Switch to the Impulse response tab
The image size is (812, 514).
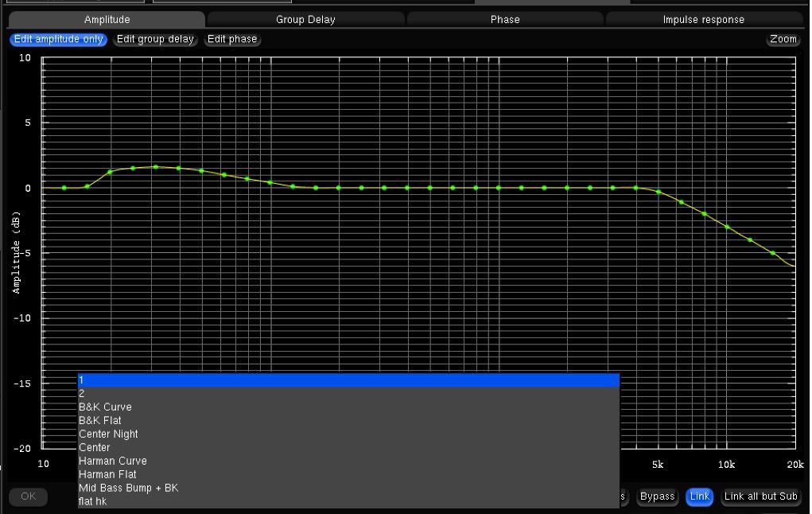point(704,19)
